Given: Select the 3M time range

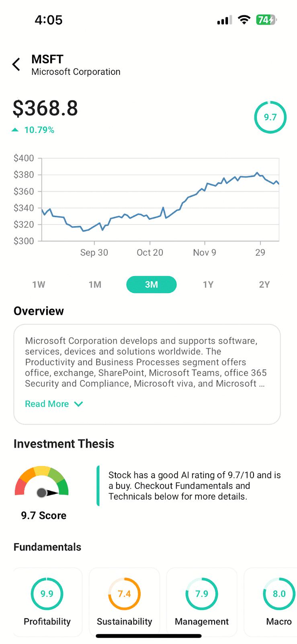Looking at the screenshot, I should (152, 285).
